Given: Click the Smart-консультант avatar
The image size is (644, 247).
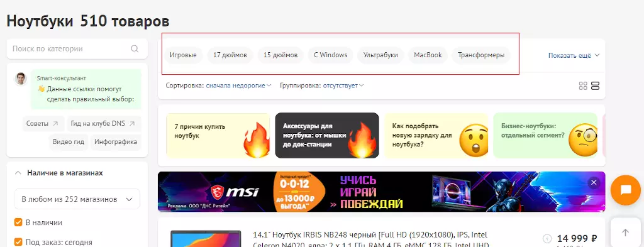Looking at the screenshot, I should point(21,79).
